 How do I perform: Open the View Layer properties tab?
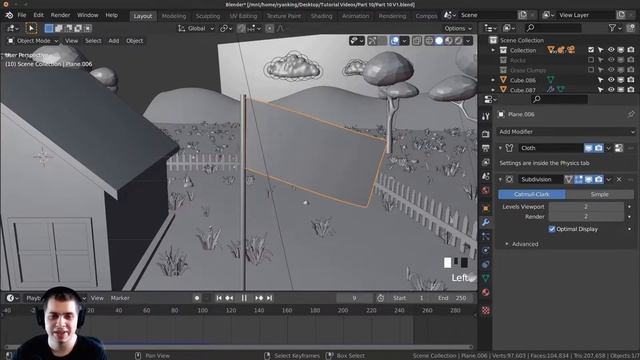(x=485, y=162)
